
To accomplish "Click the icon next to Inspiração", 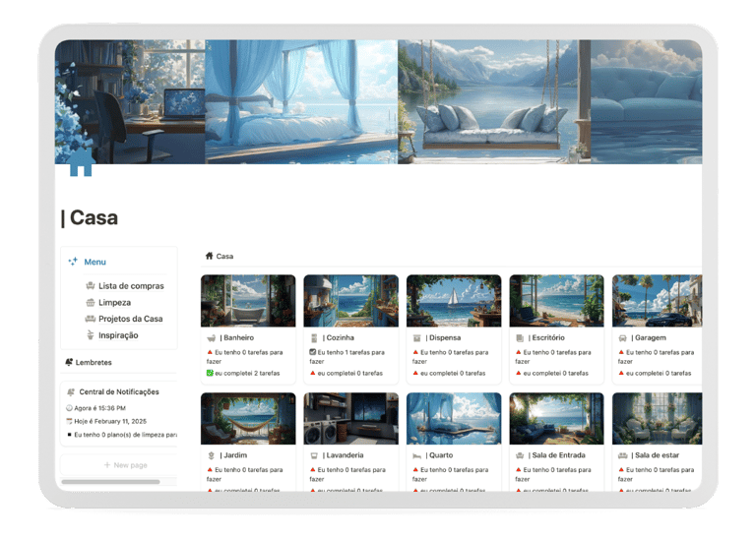I will coord(91,335).
